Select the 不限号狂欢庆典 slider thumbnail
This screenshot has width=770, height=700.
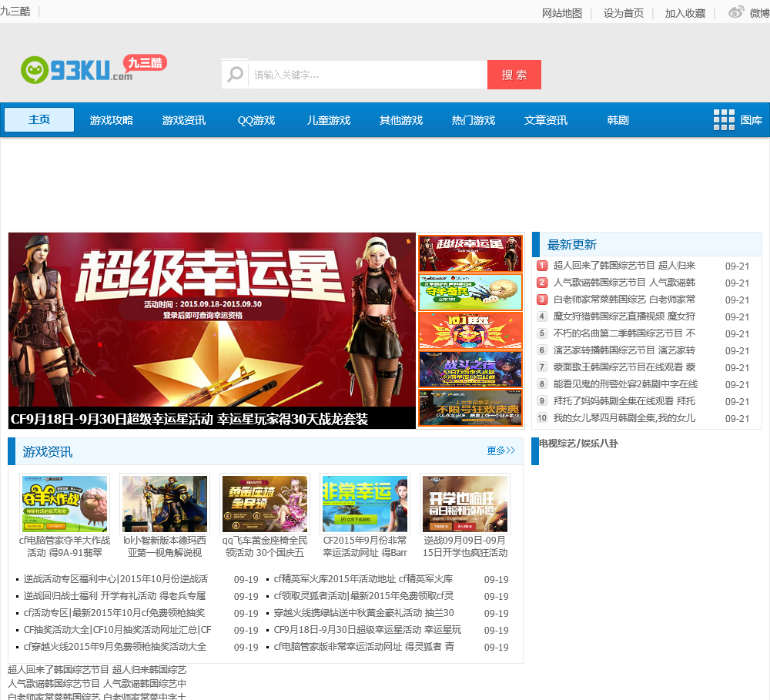tap(470, 408)
